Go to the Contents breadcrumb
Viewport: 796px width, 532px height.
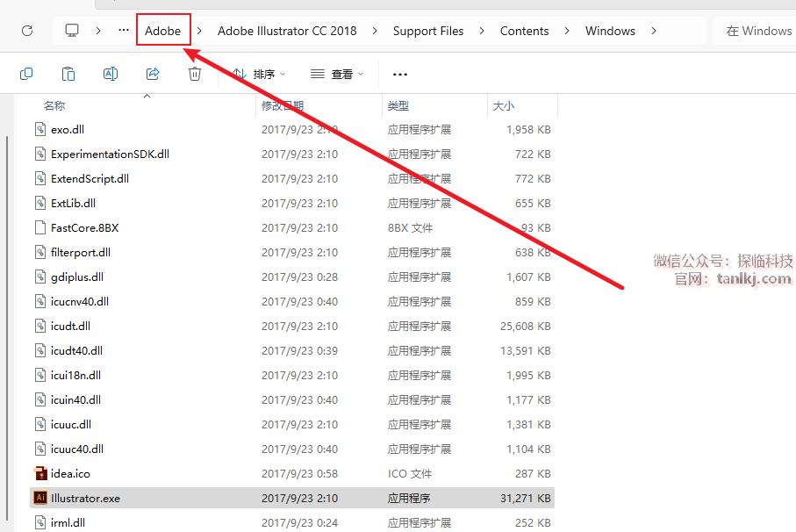(525, 31)
